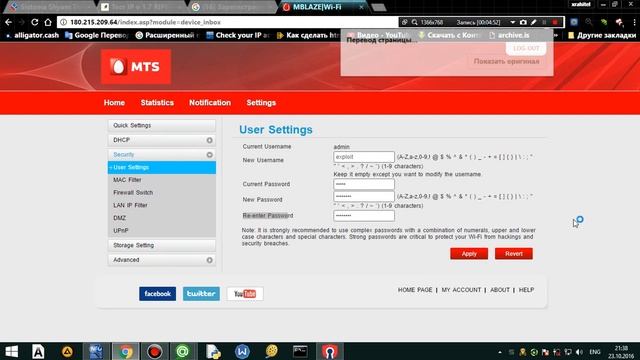The image size is (640, 360).
Task: Collapse the Security section
Action: (x=209, y=155)
